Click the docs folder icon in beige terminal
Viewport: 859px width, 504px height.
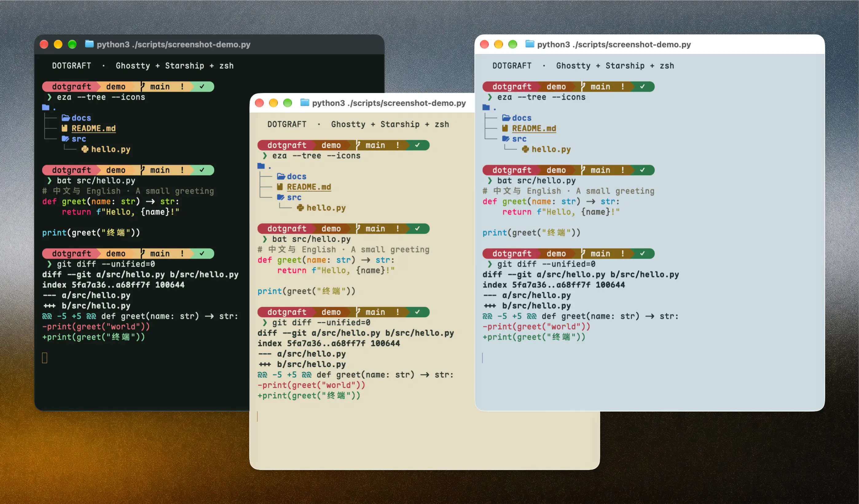click(x=281, y=177)
